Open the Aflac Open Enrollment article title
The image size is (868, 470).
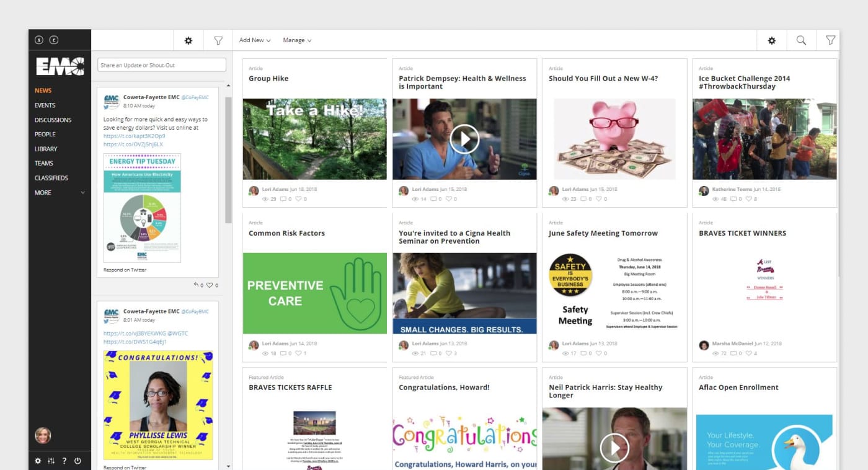(738, 388)
